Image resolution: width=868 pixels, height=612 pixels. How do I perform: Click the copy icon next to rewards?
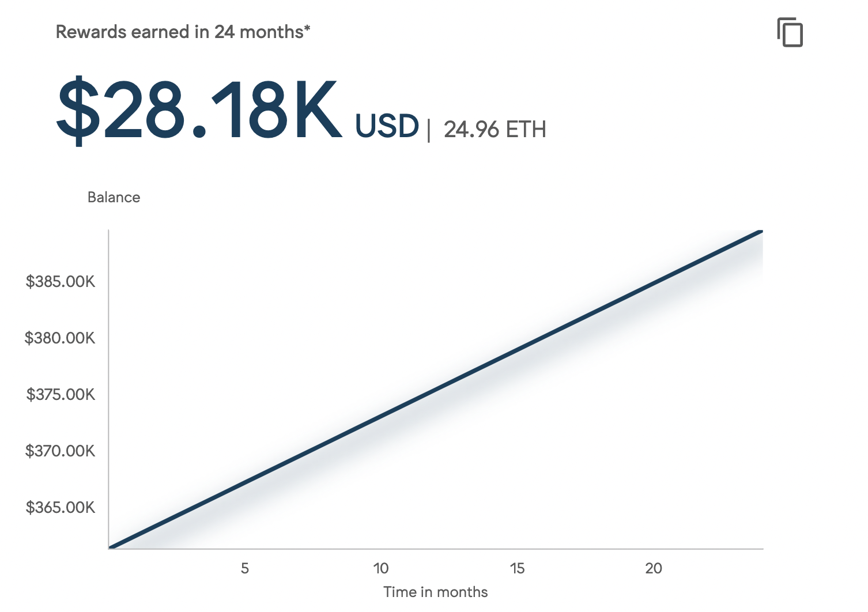(790, 32)
